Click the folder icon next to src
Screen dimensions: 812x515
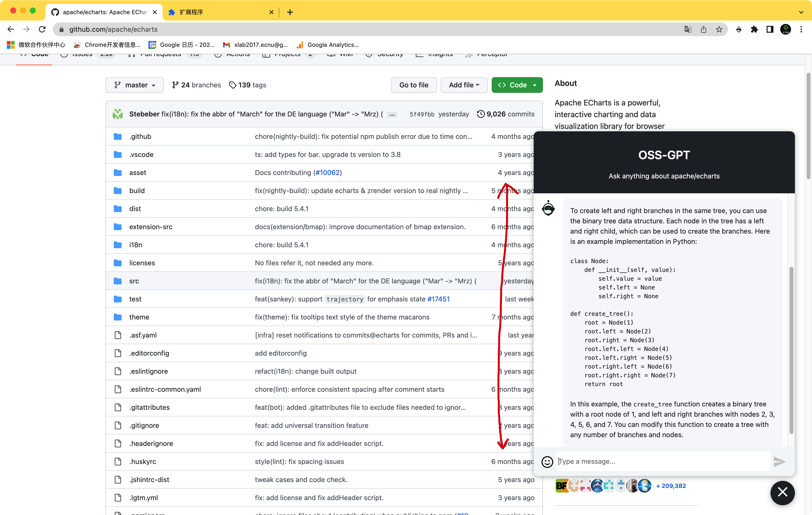118,281
